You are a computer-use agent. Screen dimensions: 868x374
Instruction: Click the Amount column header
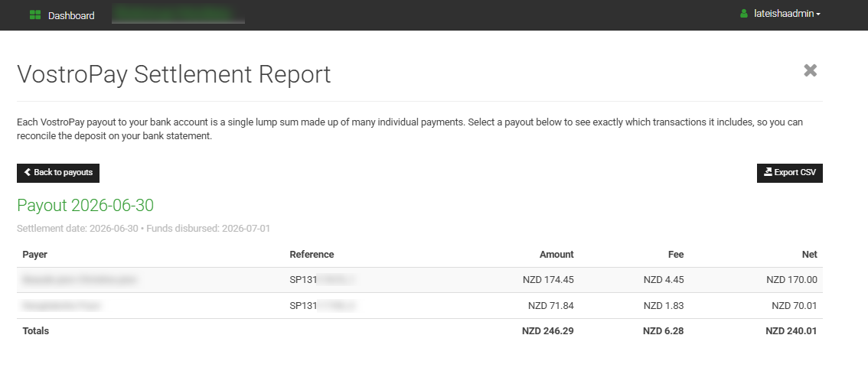(556, 255)
